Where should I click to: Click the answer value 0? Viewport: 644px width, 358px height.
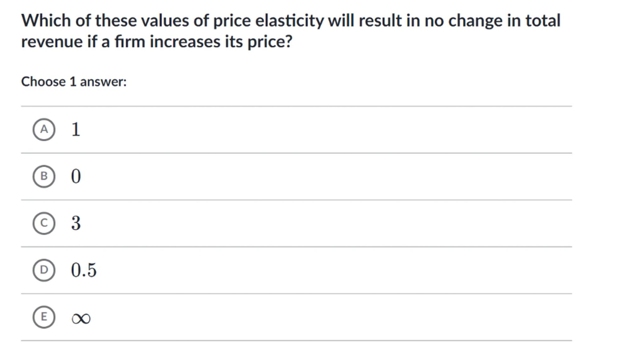(x=76, y=176)
